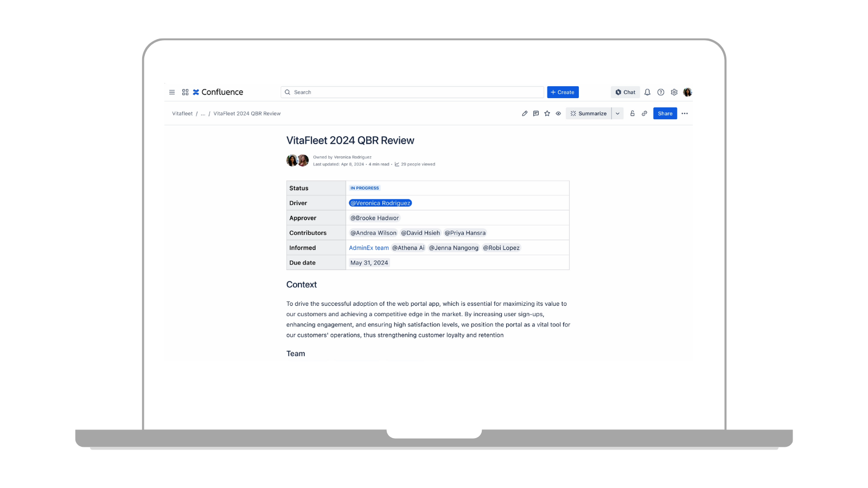The image size is (868, 488).
Task: Open inline comments icon
Action: 535,113
